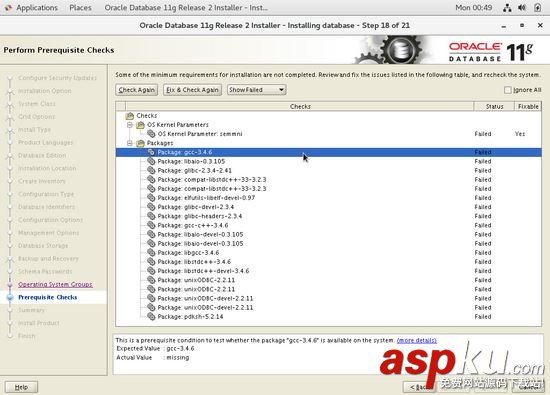Enable the Ignore All checkbox
550x395 pixels.
point(508,90)
